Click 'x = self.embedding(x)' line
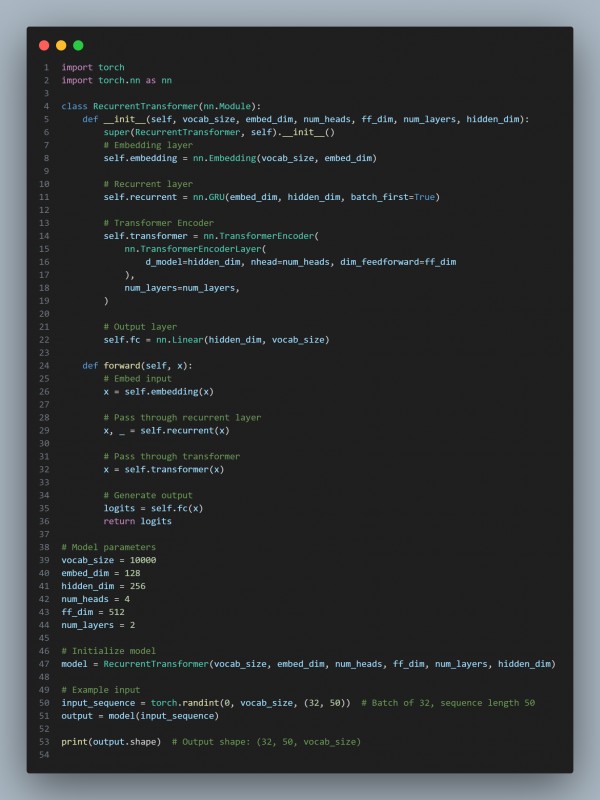 [x=159, y=392]
